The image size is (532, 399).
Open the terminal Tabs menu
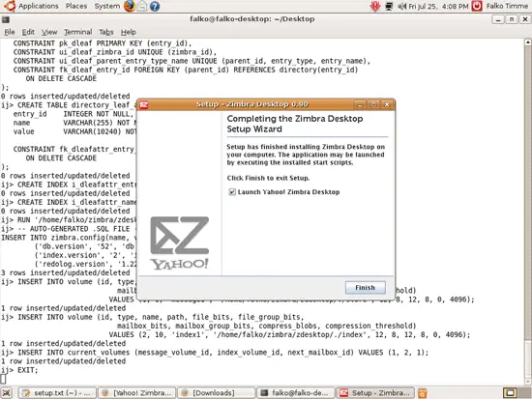pyautogui.click(x=106, y=32)
